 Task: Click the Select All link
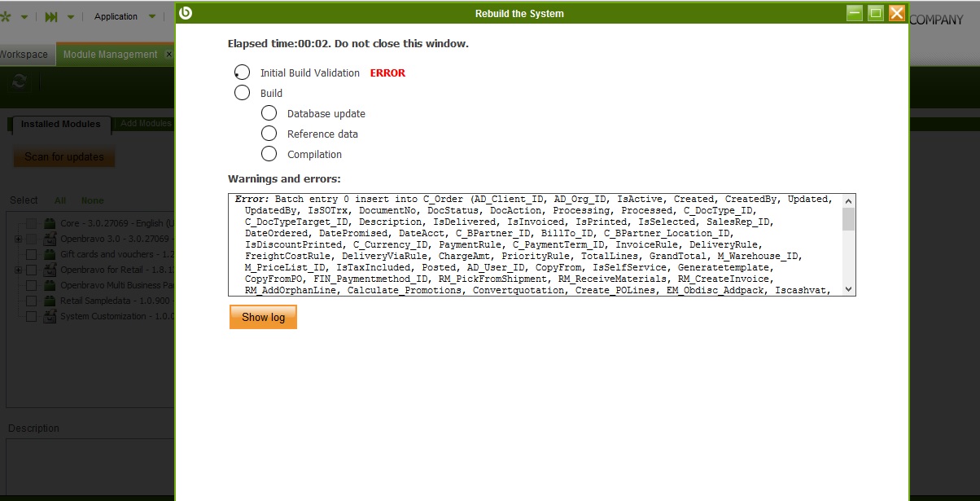(x=60, y=200)
